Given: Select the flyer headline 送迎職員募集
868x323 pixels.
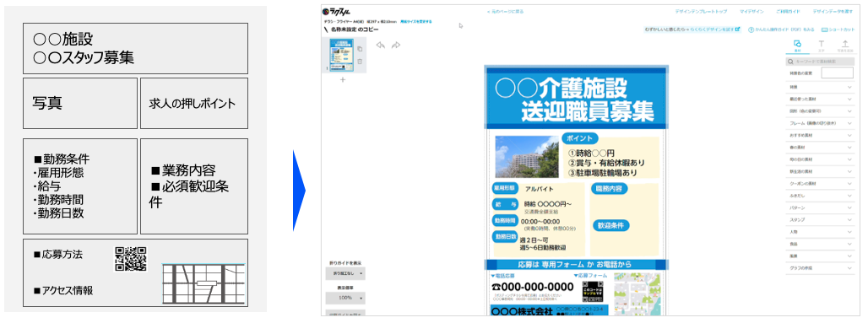Looking at the screenshot, I should (588, 111).
